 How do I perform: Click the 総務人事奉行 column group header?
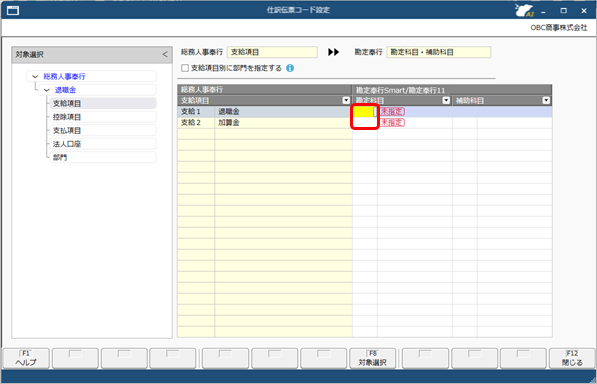coord(265,90)
